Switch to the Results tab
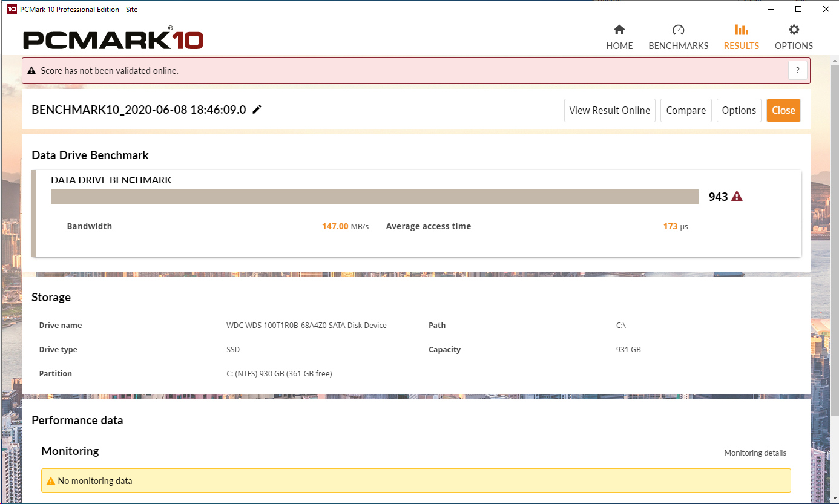Image resolution: width=839 pixels, height=504 pixels. click(741, 38)
